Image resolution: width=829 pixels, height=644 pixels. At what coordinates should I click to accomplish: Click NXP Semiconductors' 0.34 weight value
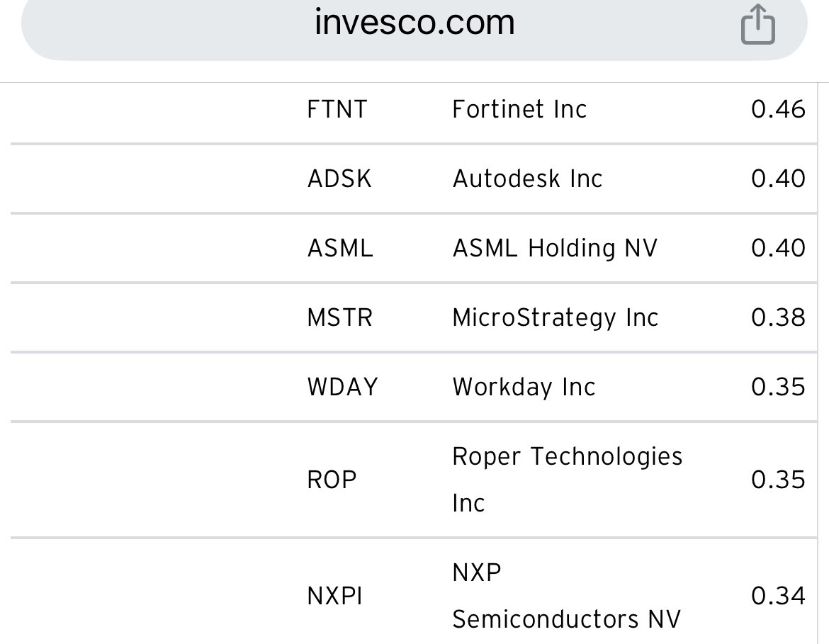[778, 597]
